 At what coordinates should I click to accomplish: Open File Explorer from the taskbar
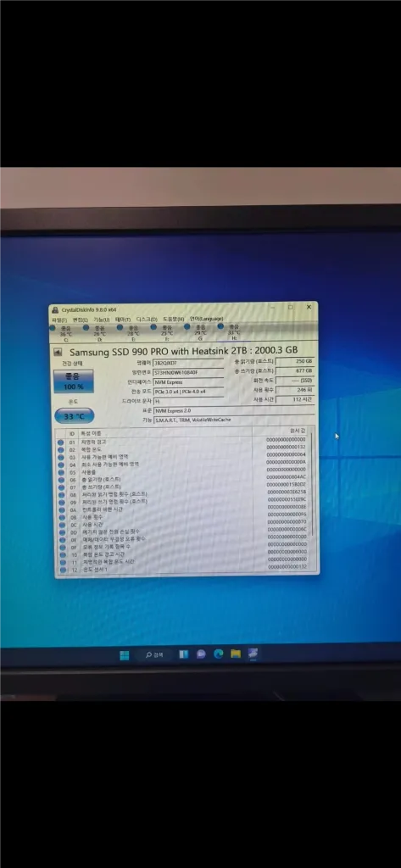click(x=236, y=654)
